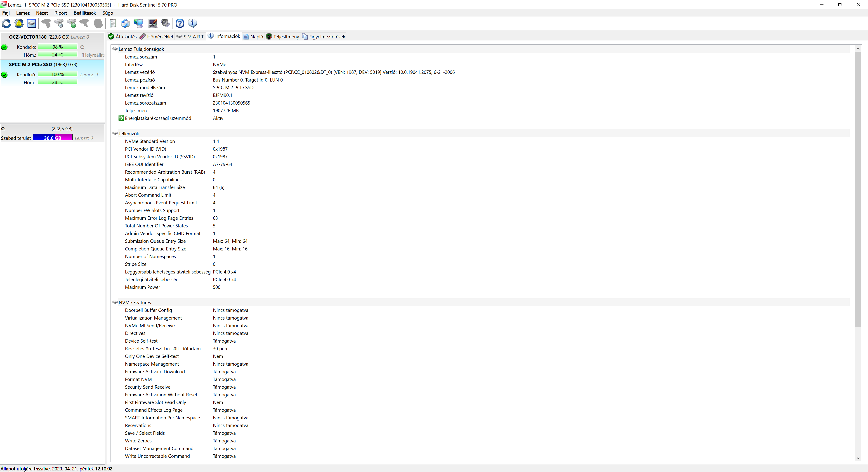The image size is (868, 472).
Task: Open the Figyelmeztetések tab
Action: [324, 36]
